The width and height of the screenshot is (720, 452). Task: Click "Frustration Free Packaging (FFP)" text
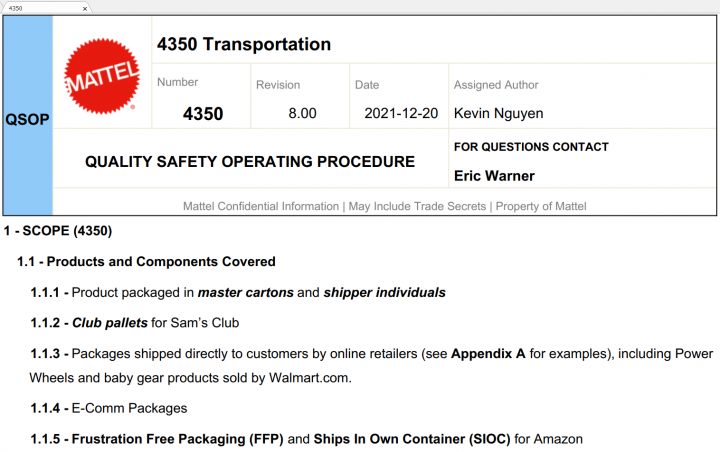tap(177, 439)
